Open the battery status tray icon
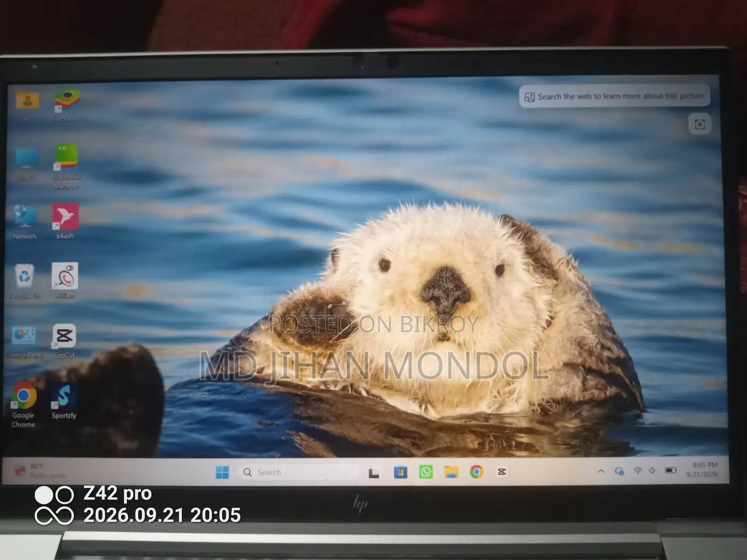Screen dimensions: 747x560 pos(670,470)
